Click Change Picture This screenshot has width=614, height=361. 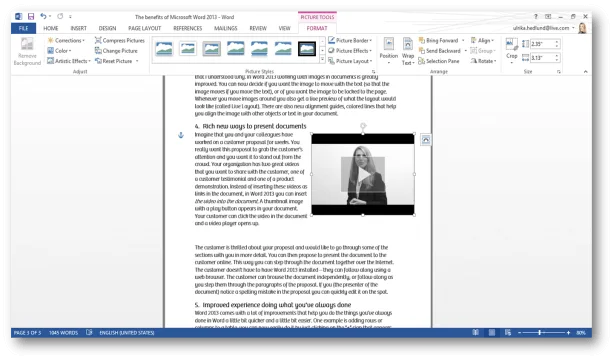click(x=116, y=51)
